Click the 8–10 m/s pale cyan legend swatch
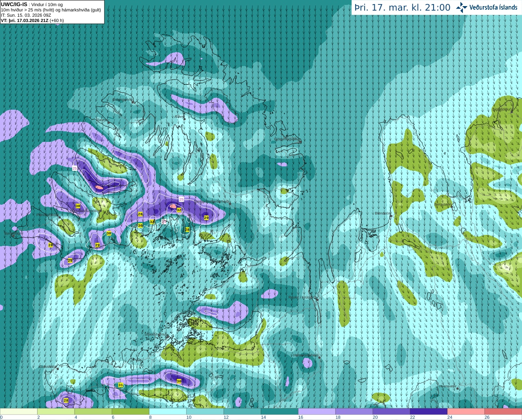The height and width of the screenshot is (420, 522). (168, 411)
